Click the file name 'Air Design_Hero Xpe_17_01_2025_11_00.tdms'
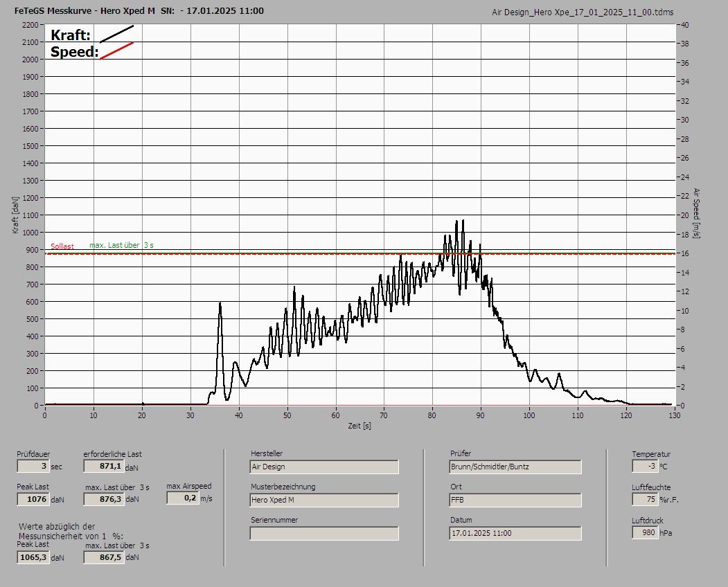 [x=583, y=12]
